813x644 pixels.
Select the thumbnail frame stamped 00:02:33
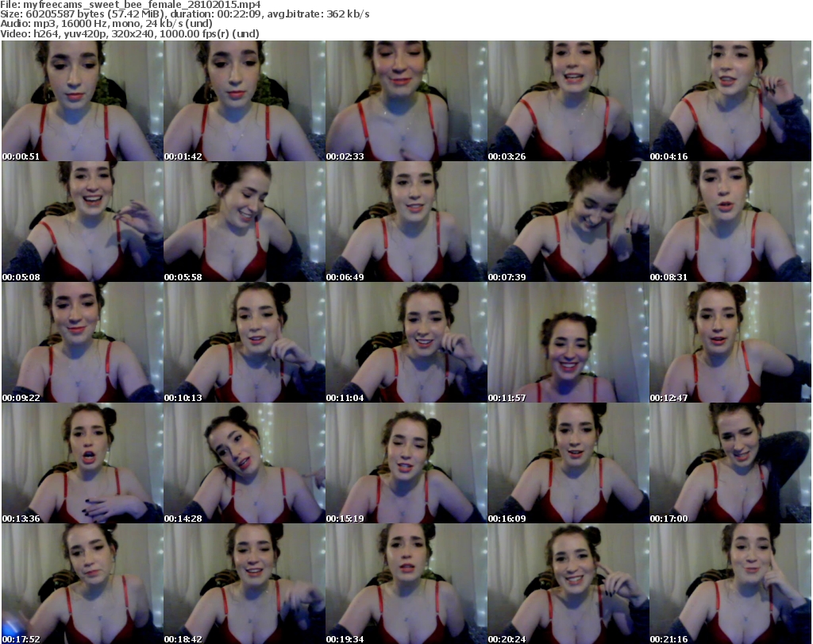pos(406,101)
